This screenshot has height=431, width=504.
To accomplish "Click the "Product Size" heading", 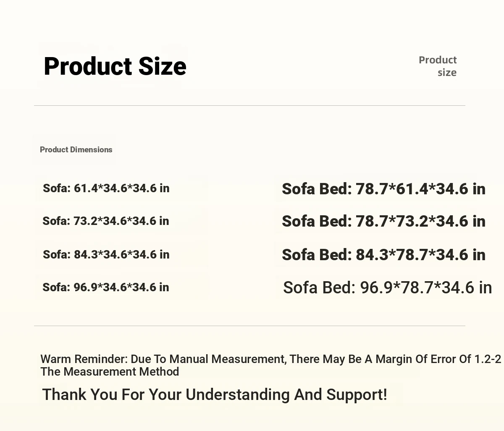I will tap(115, 66).
